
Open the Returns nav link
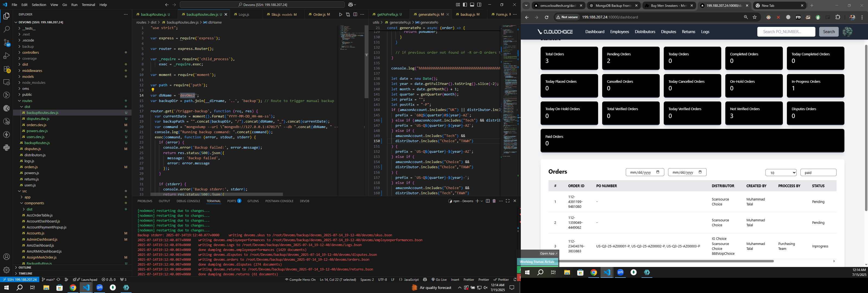[688, 32]
